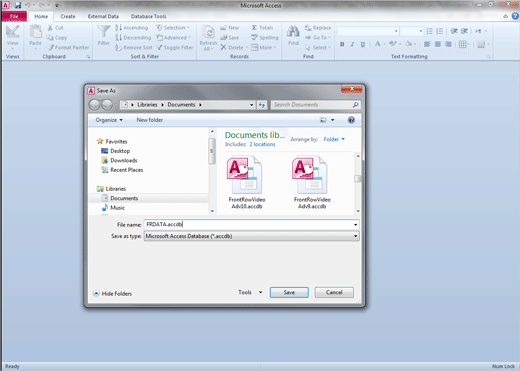Click the Totals sigma icon

pos(254,28)
